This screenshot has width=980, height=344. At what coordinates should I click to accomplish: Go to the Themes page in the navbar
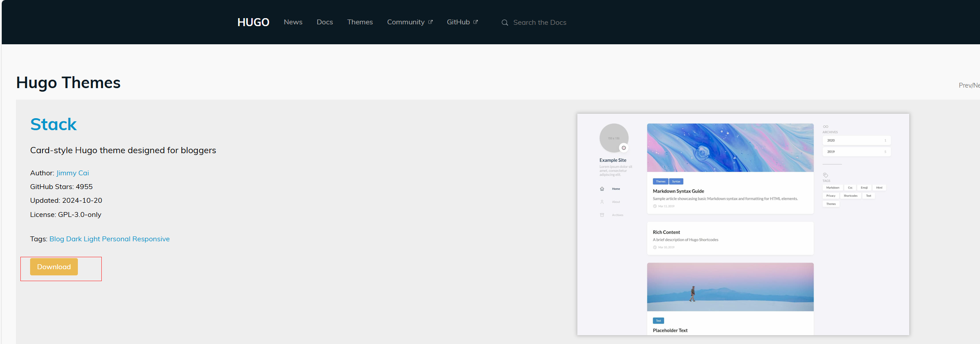(x=360, y=22)
